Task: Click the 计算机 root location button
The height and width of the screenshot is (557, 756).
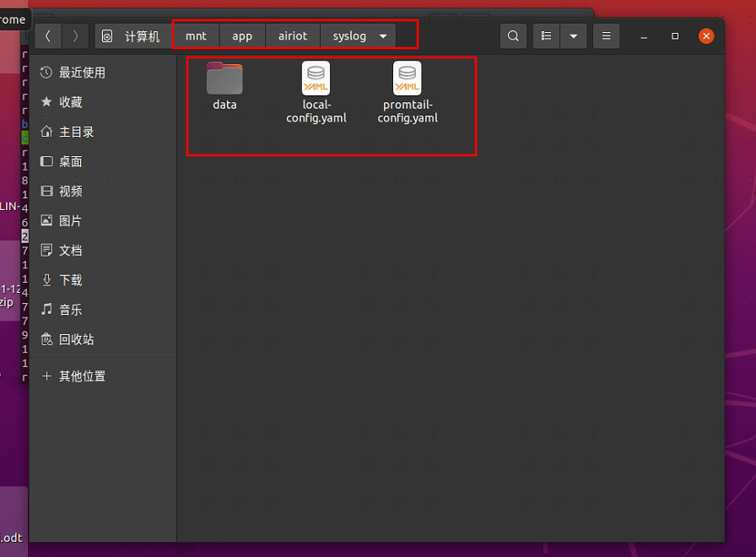Action: (x=132, y=36)
